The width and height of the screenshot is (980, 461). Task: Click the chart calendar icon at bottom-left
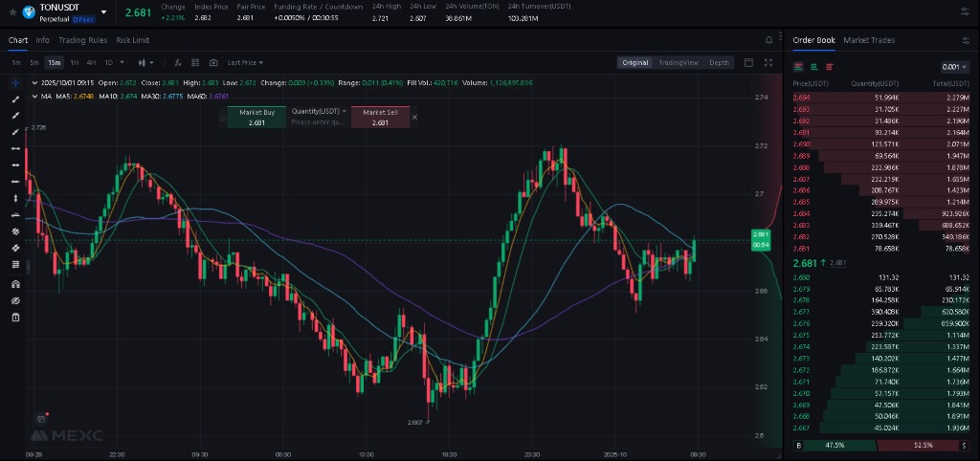(x=41, y=419)
